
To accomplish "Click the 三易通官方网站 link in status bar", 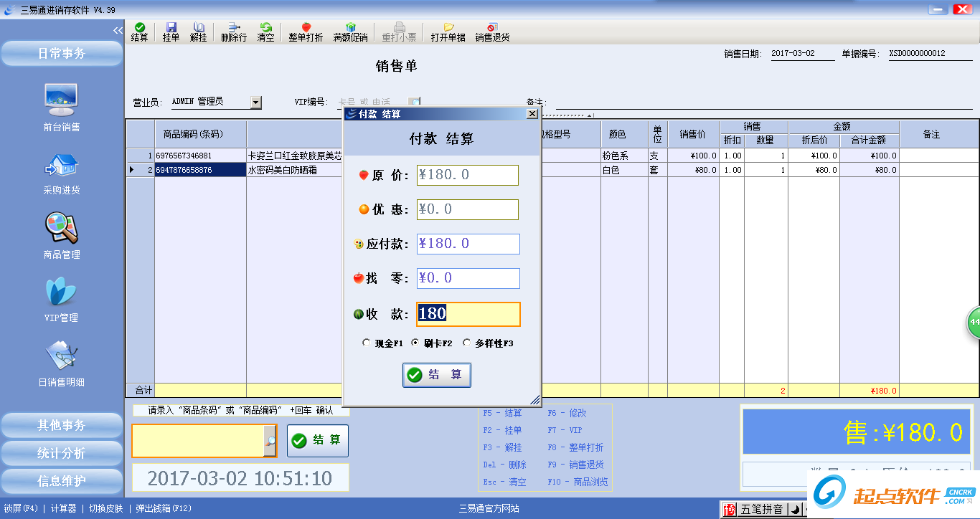I will coord(489,508).
